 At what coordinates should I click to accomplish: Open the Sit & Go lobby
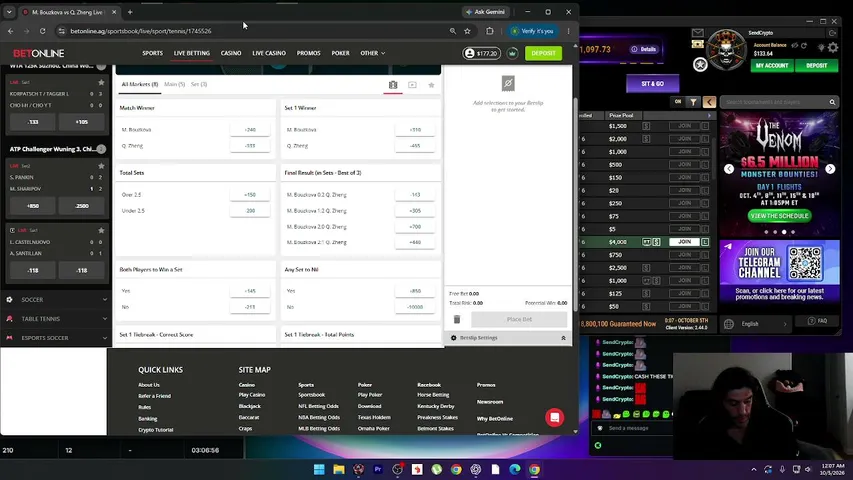pyautogui.click(x=652, y=84)
